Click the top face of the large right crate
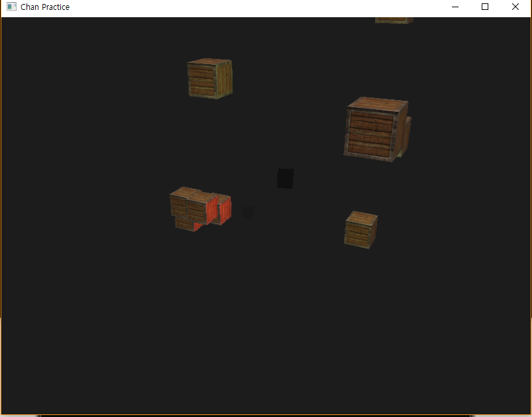 point(374,105)
